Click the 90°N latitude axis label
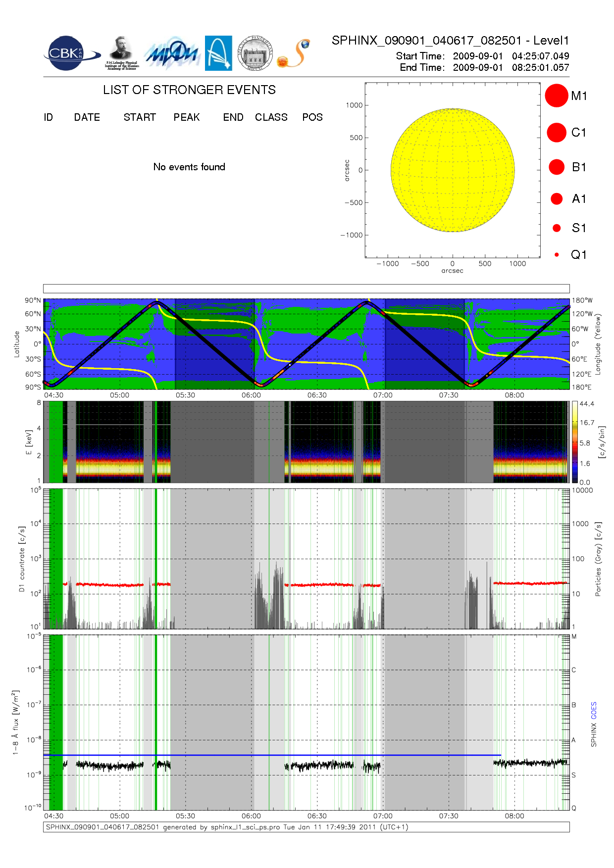 tap(33, 300)
